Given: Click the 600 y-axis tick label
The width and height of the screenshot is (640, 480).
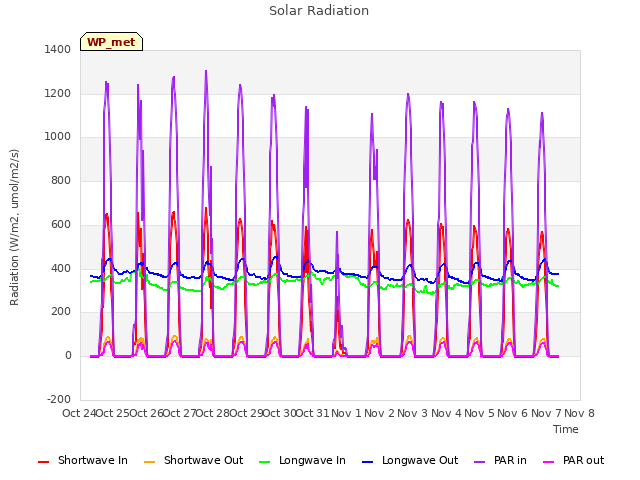Looking at the screenshot, I should click(x=61, y=224).
